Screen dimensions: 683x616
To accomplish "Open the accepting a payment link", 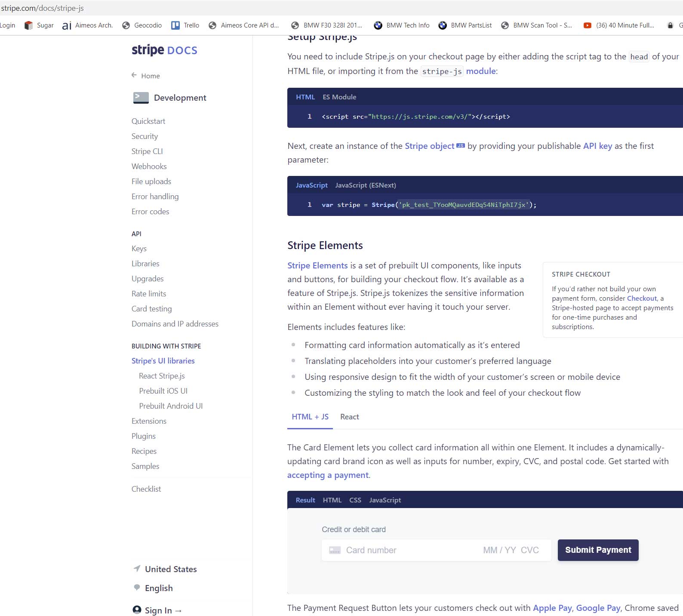I will pos(328,475).
